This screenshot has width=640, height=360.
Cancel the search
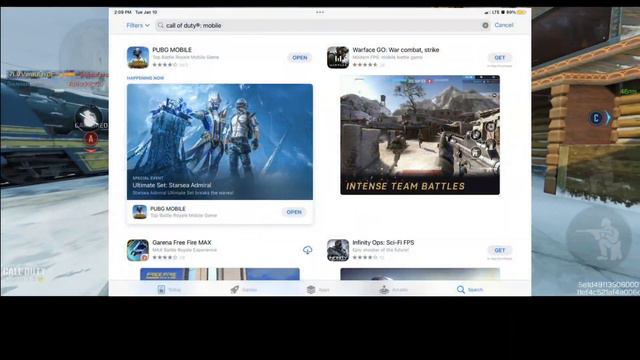(x=504, y=25)
